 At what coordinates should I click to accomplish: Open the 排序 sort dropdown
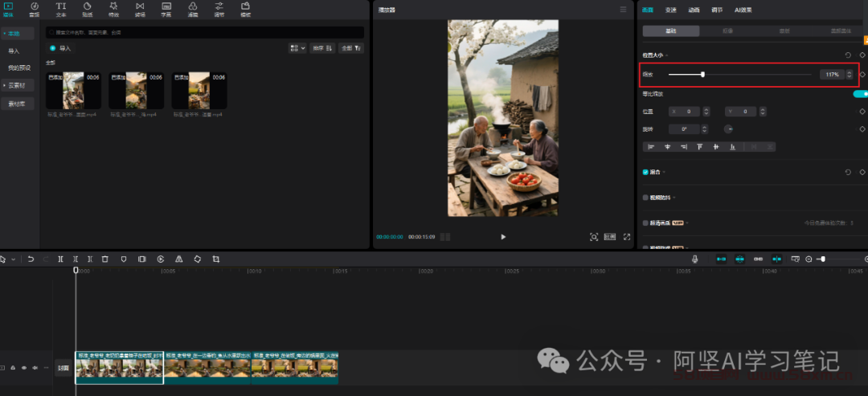point(322,48)
